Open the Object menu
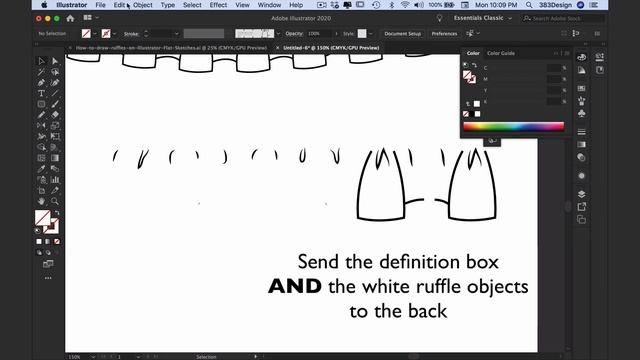 coord(142,5)
